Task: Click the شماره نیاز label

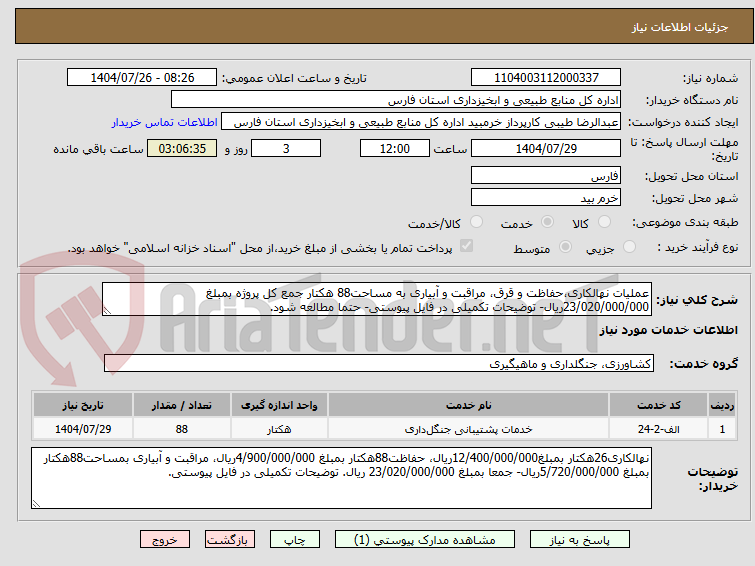Action: click(x=710, y=78)
